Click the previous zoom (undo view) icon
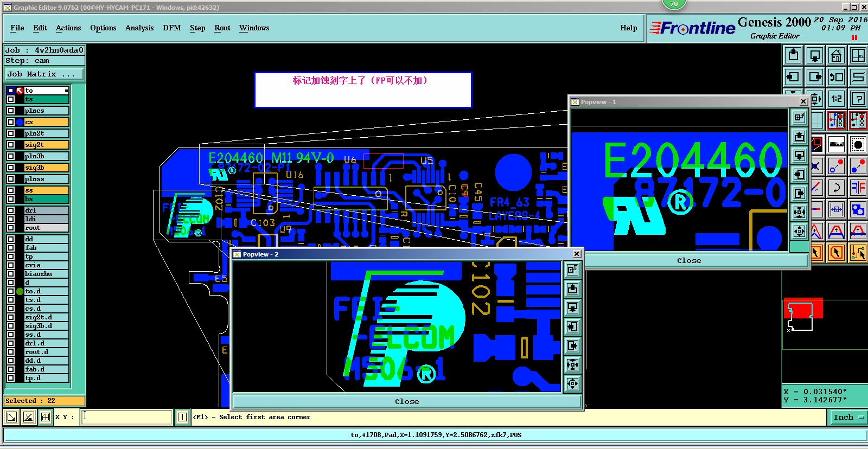 pyautogui.click(x=837, y=77)
